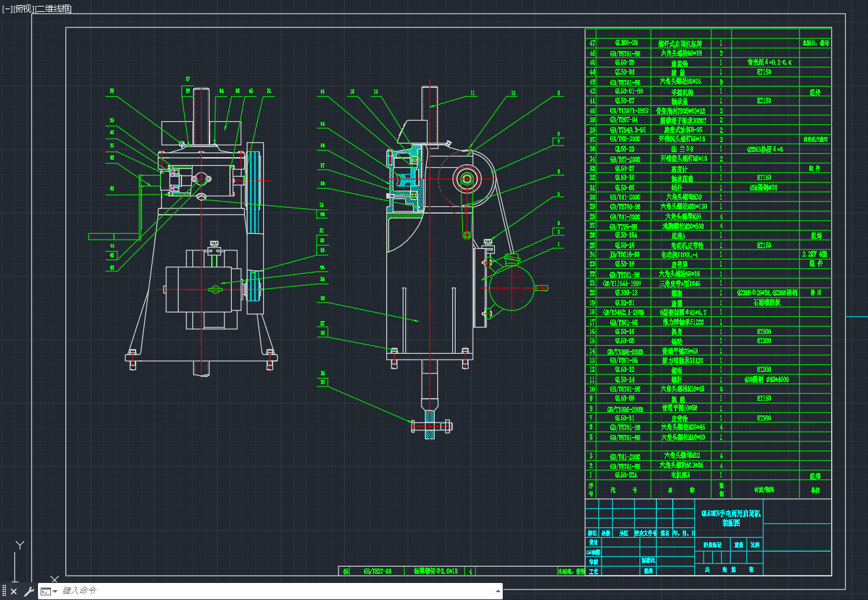
Task: Select the parts list cell QL50-22A
Action: coord(625,476)
